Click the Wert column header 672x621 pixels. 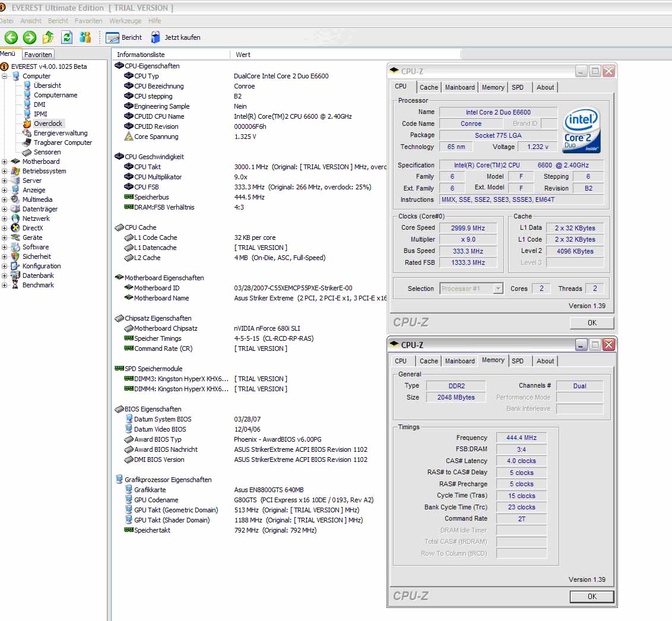coord(345,55)
